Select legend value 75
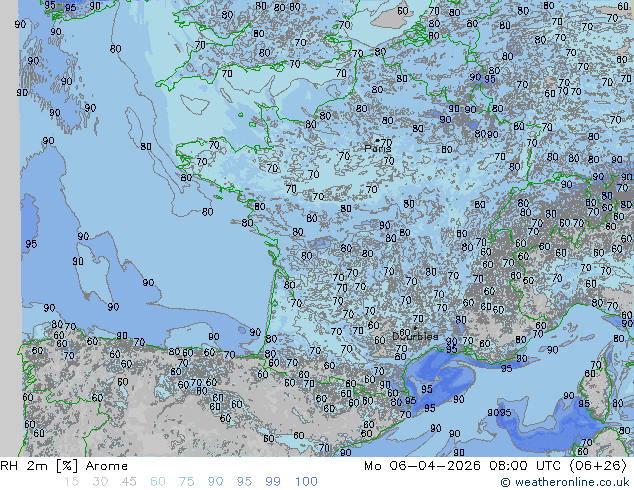This screenshot has width=634, height=490. 186,482
